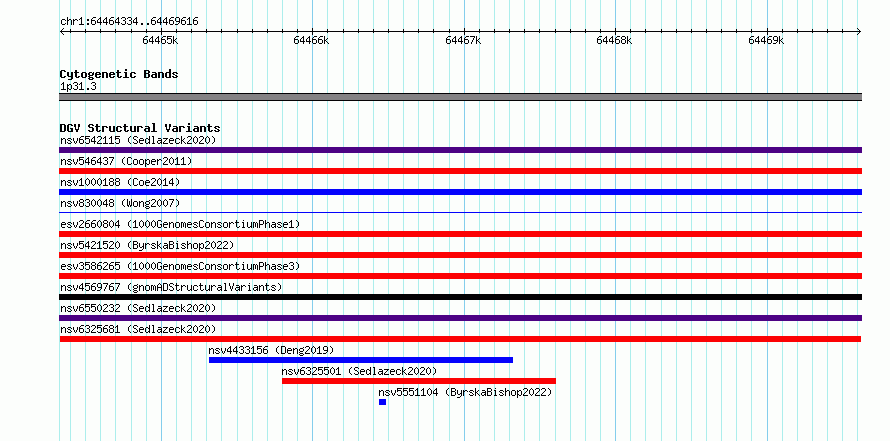Click the nsv1000188 (Coe2014) label
Image resolution: width=890 pixels, height=441 pixels.
click(x=120, y=182)
